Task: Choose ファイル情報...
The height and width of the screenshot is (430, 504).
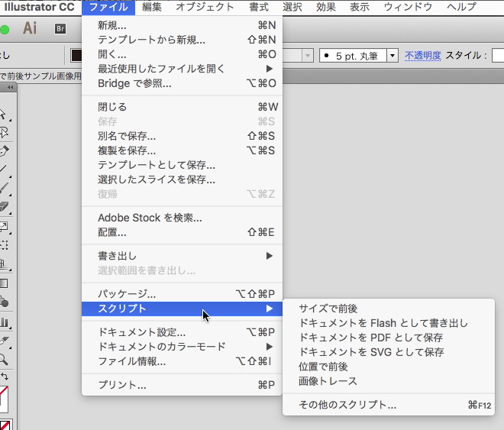Action: [x=182, y=361]
